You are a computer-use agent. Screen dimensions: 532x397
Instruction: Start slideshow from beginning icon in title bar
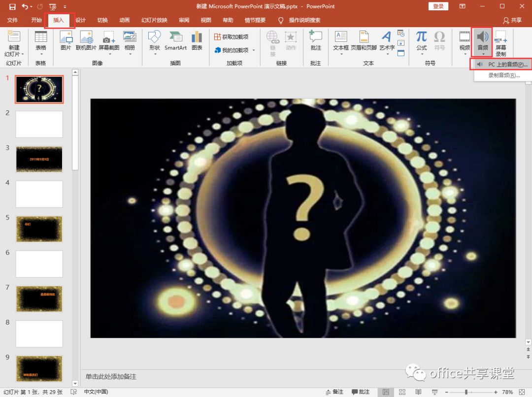pyautogui.click(x=53, y=6)
